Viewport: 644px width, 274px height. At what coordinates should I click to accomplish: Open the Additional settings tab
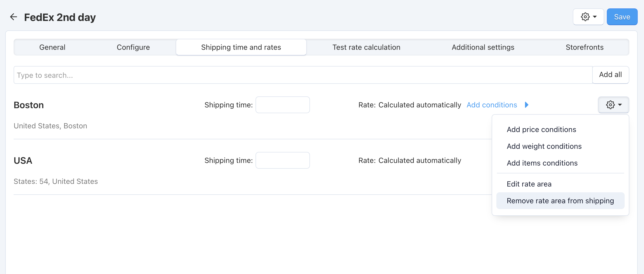pos(483,47)
